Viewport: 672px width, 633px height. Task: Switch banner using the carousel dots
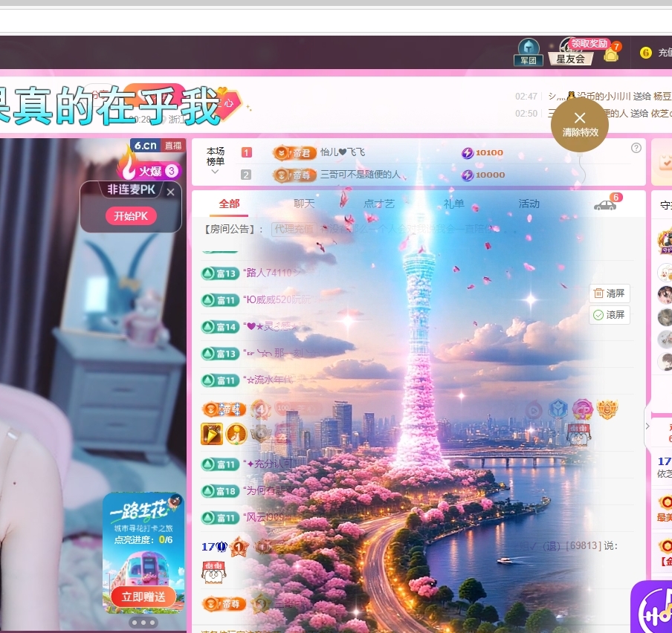(x=143, y=623)
